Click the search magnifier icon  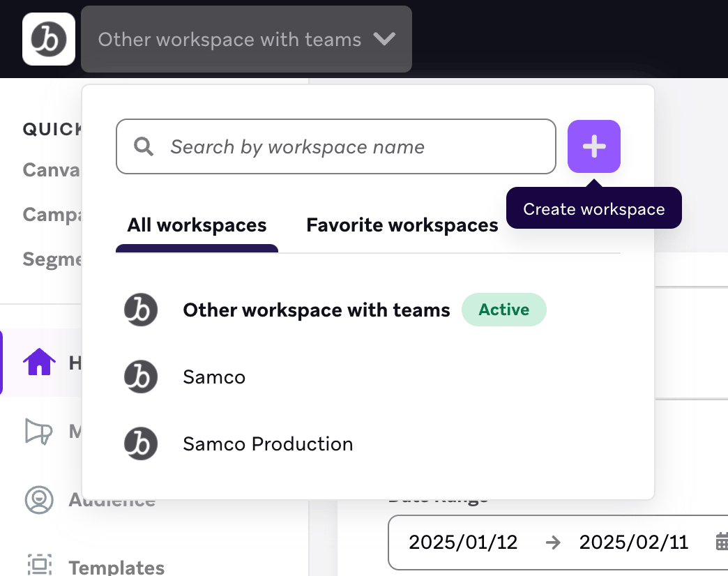point(144,146)
